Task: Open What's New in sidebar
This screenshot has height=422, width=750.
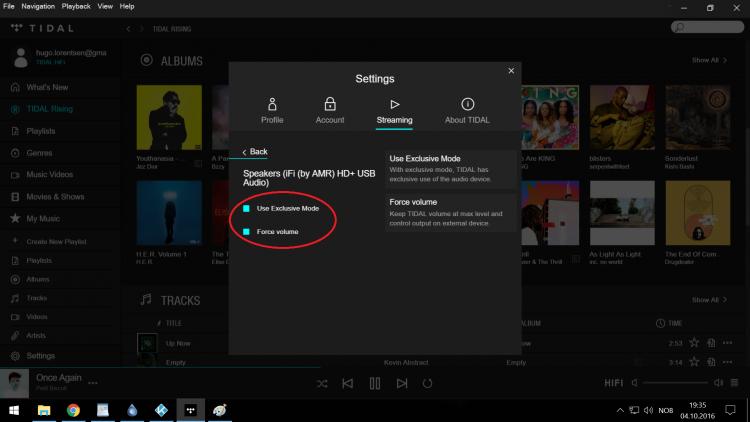Action: pos(47,88)
